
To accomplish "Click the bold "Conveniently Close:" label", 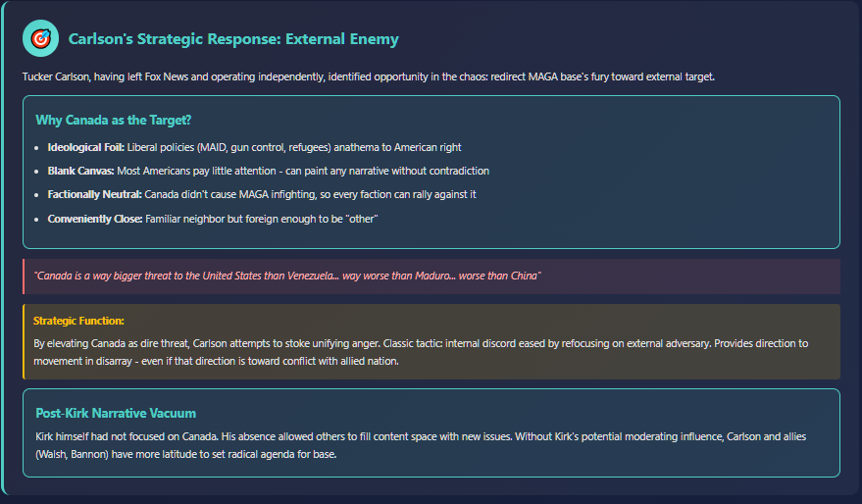I will click(94, 218).
